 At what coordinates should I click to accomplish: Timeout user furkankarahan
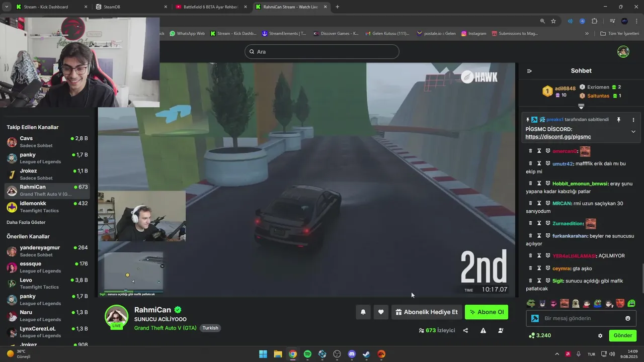(539, 236)
